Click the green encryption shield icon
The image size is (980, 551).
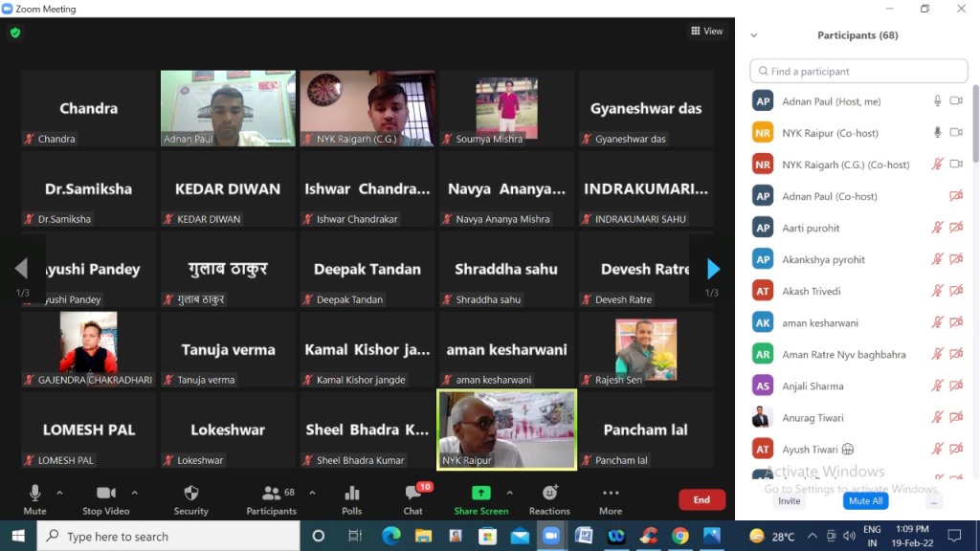(x=14, y=33)
